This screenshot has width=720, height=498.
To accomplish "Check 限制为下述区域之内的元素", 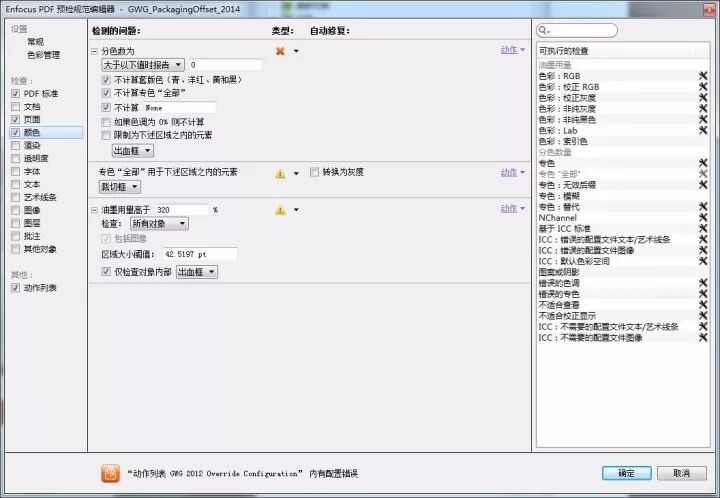I will (x=106, y=135).
